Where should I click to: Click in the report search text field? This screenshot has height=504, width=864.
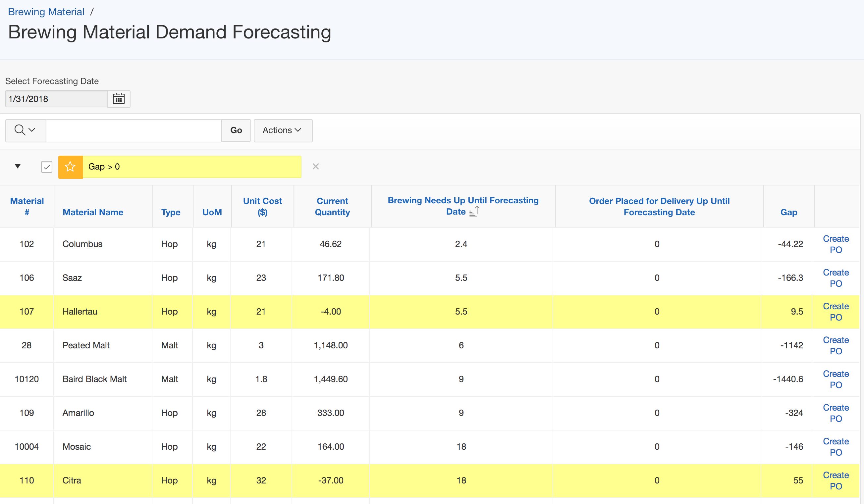(134, 130)
